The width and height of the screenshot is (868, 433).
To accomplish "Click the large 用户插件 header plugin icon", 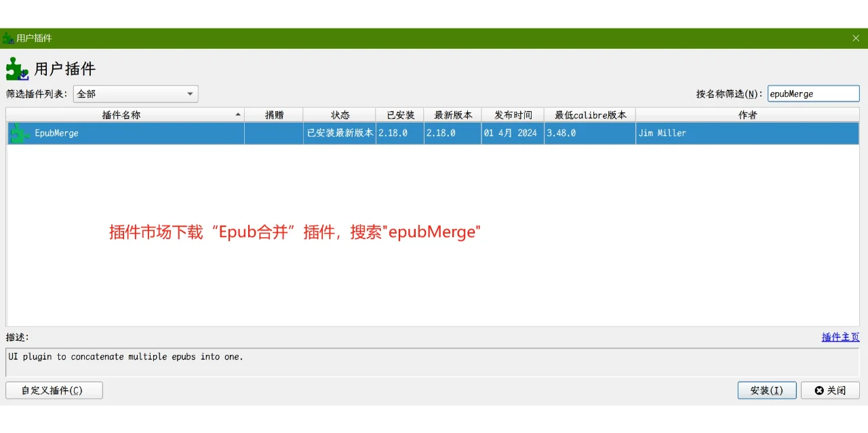I will pos(18,69).
